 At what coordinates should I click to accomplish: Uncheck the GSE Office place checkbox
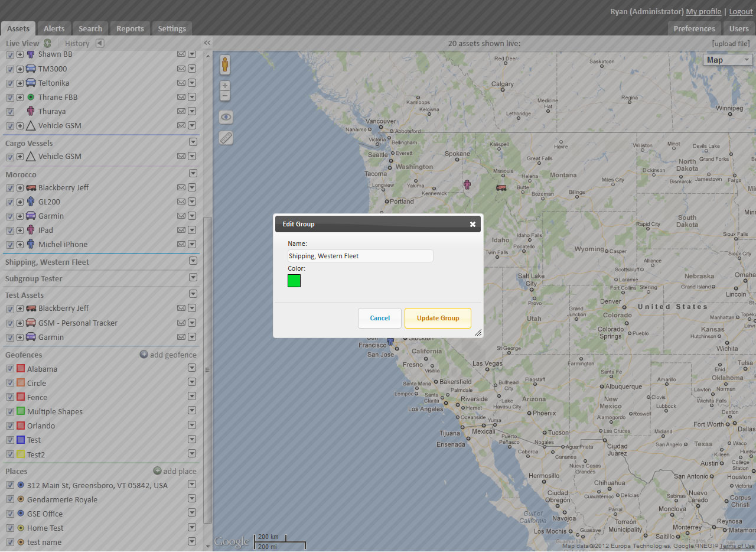10,514
